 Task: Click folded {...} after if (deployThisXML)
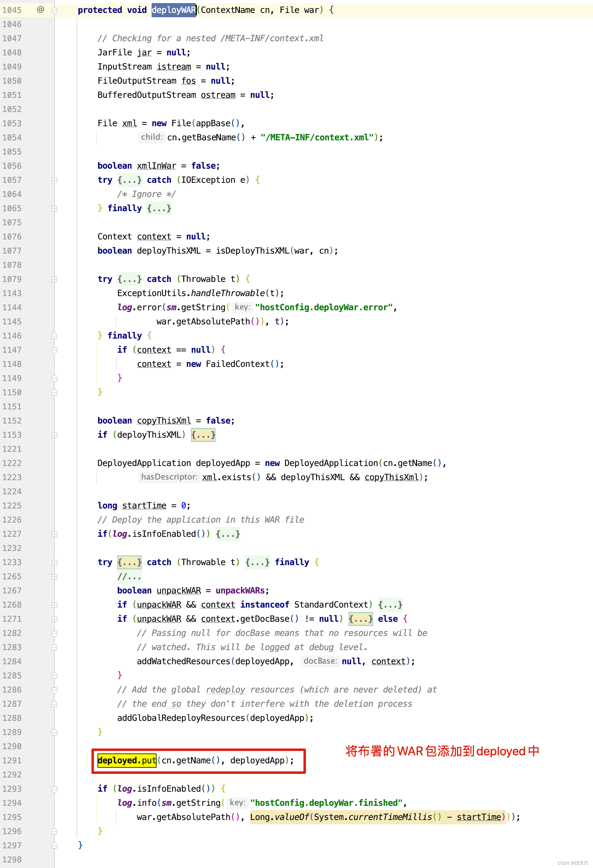tap(203, 435)
